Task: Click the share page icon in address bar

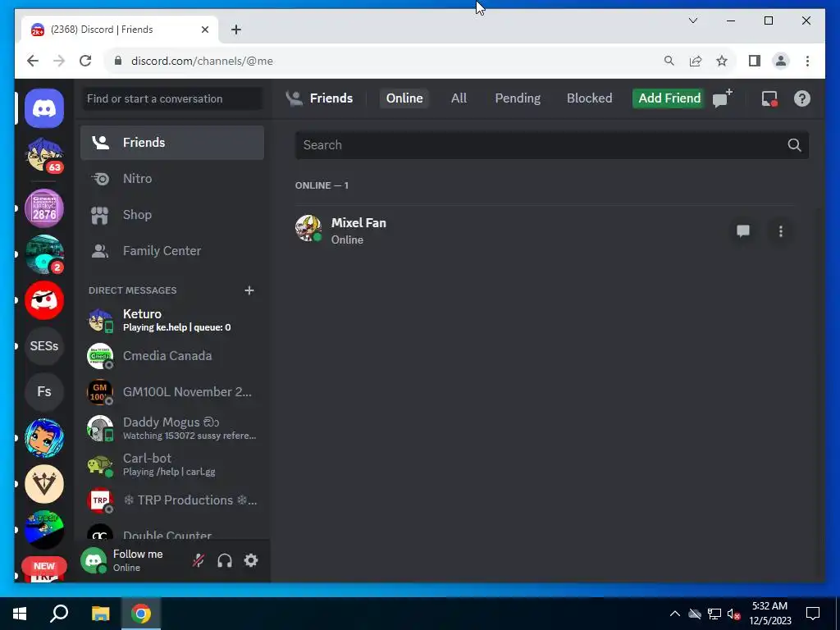Action: (x=696, y=61)
